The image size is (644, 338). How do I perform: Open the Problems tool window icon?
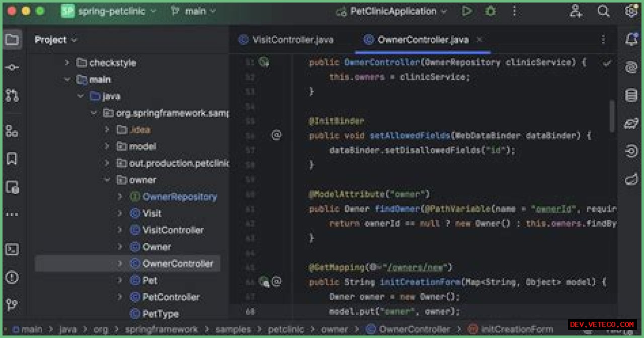[12, 277]
